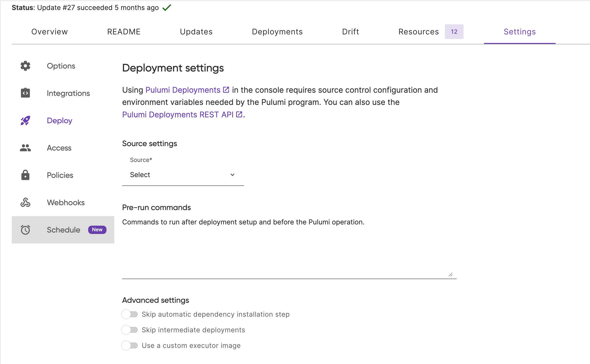Click the Options gear icon
The height and width of the screenshot is (364, 590).
click(x=25, y=66)
